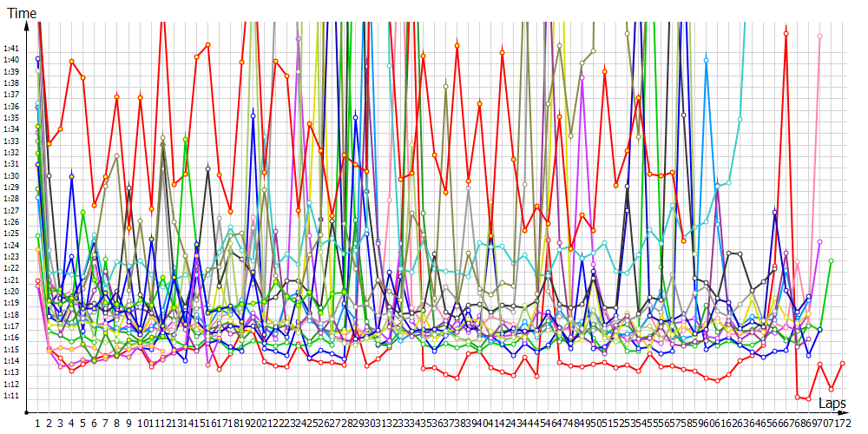868x434 pixels.
Task: Click the 1:20 tick label on the time axis
Action: [11, 292]
